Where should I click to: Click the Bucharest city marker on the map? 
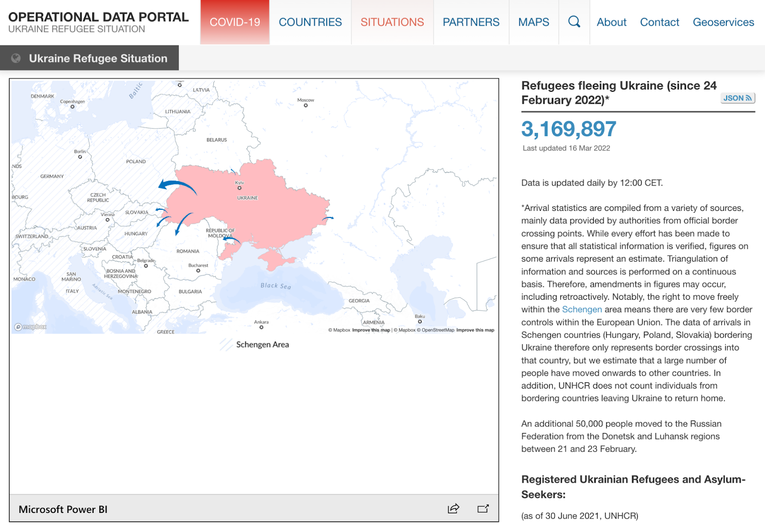click(198, 271)
